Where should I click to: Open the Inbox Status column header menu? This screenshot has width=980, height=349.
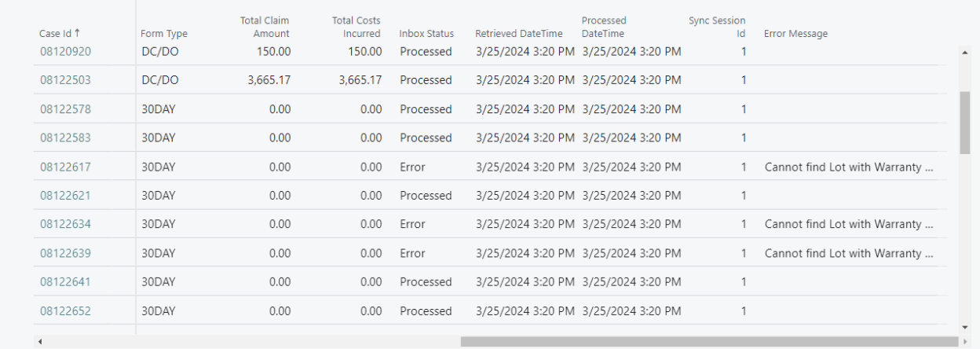point(426,34)
